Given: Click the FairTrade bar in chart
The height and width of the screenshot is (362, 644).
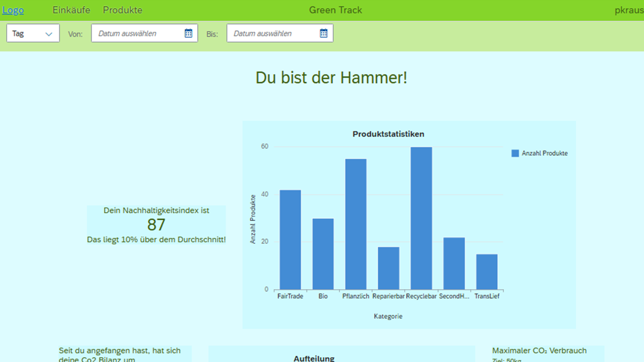Looking at the screenshot, I should (290, 240).
